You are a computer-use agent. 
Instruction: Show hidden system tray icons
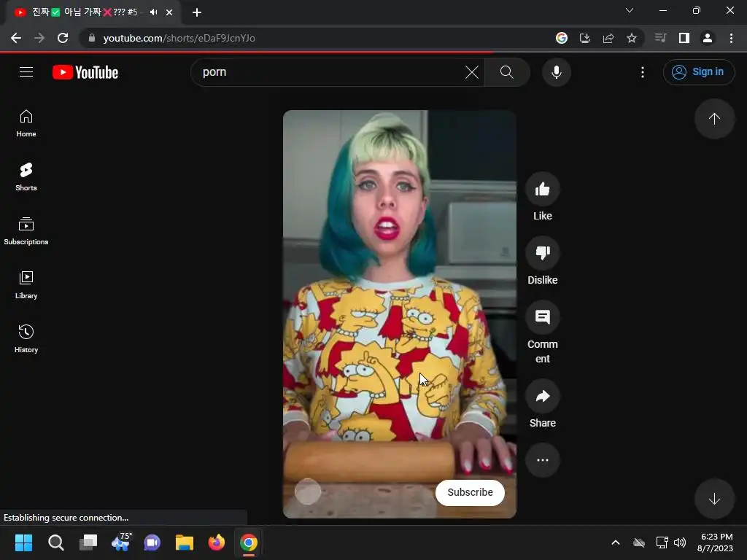[x=616, y=542]
